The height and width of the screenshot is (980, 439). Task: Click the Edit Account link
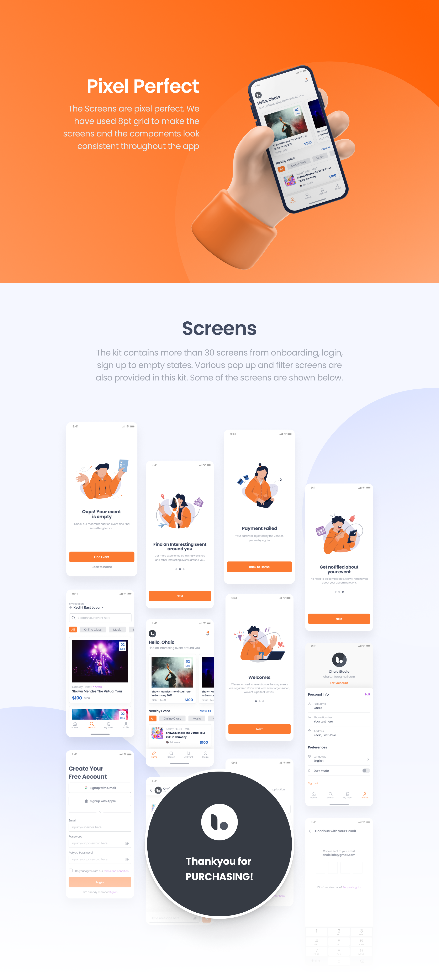(x=339, y=683)
